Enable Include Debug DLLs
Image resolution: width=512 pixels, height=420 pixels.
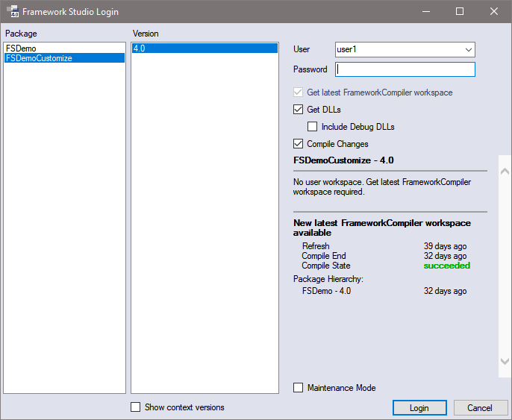(x=312, y=127)
